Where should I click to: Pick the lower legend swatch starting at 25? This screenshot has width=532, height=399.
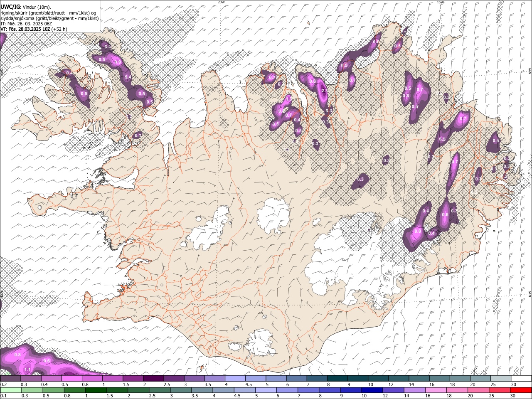500,390
